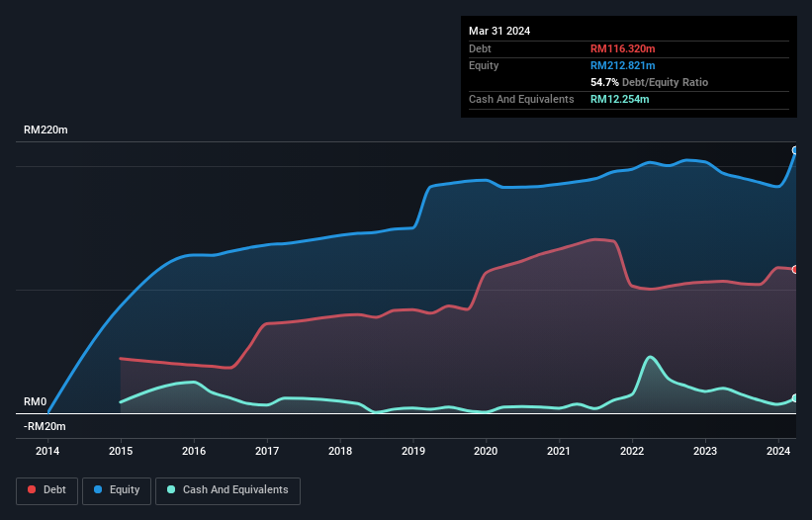Screen dimensions: 812x520
Task: Click the 2022 x-axis label
Action: (632, 451)
